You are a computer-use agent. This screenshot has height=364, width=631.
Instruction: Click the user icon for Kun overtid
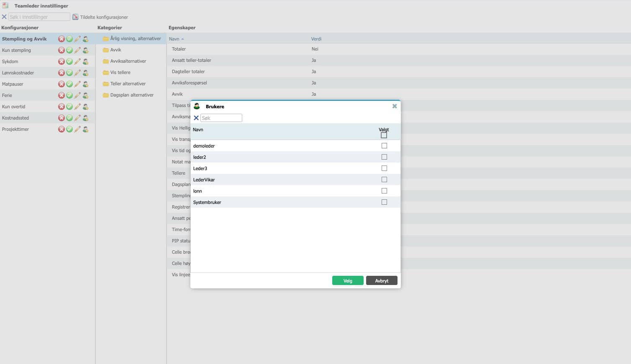[85, 107]
